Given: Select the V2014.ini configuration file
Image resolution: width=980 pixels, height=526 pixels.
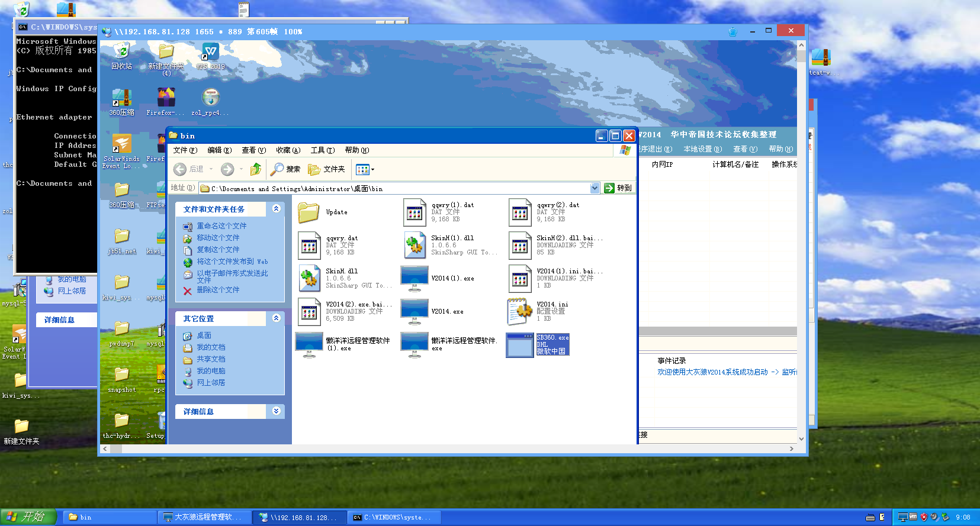Looking at the screenshot, I should pos(538,311).
